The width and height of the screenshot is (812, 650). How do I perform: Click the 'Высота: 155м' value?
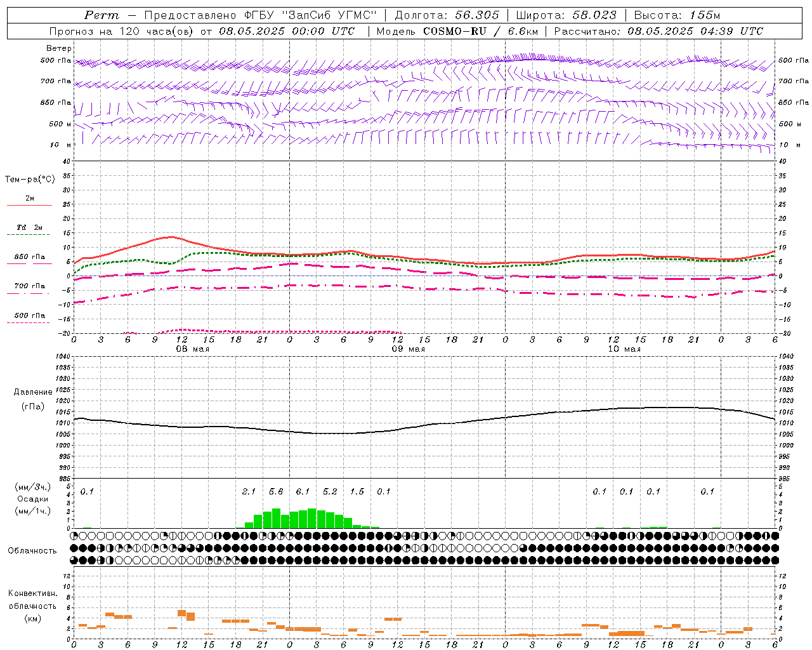678,15
